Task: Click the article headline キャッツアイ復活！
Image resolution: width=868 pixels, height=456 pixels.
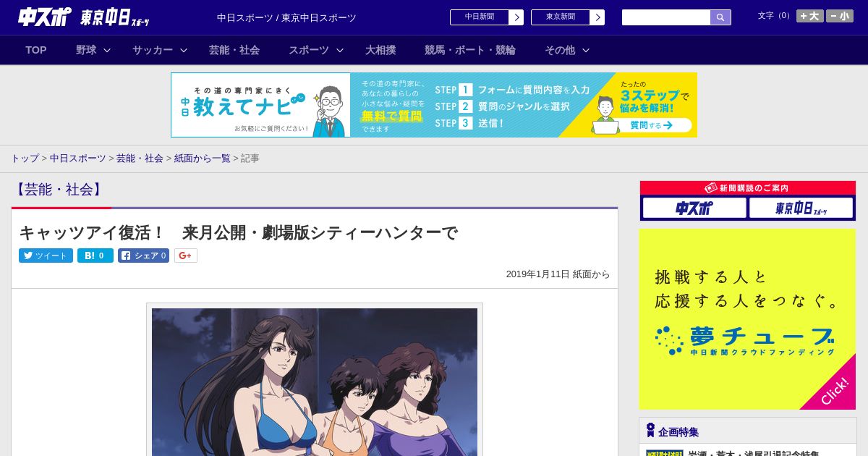Action: (238, 232)
